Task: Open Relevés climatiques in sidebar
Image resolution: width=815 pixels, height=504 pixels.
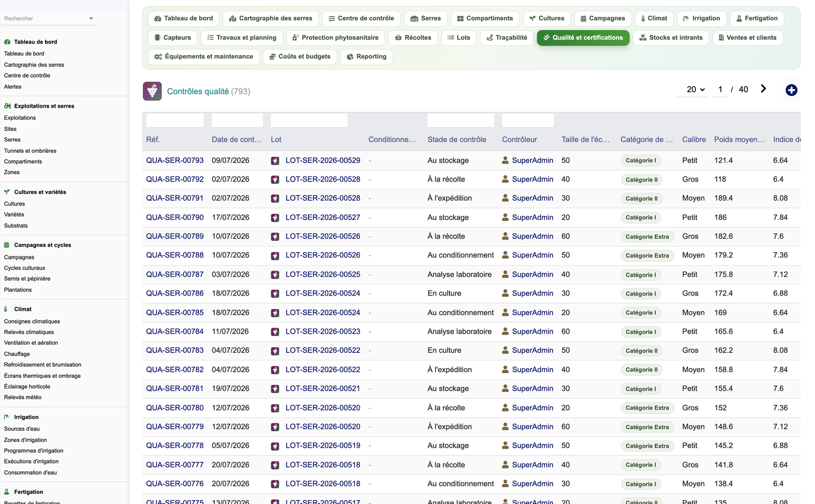Action: pos(29,332)
